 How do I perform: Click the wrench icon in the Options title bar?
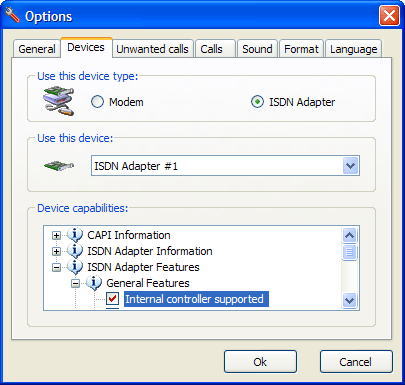[12, 15]
